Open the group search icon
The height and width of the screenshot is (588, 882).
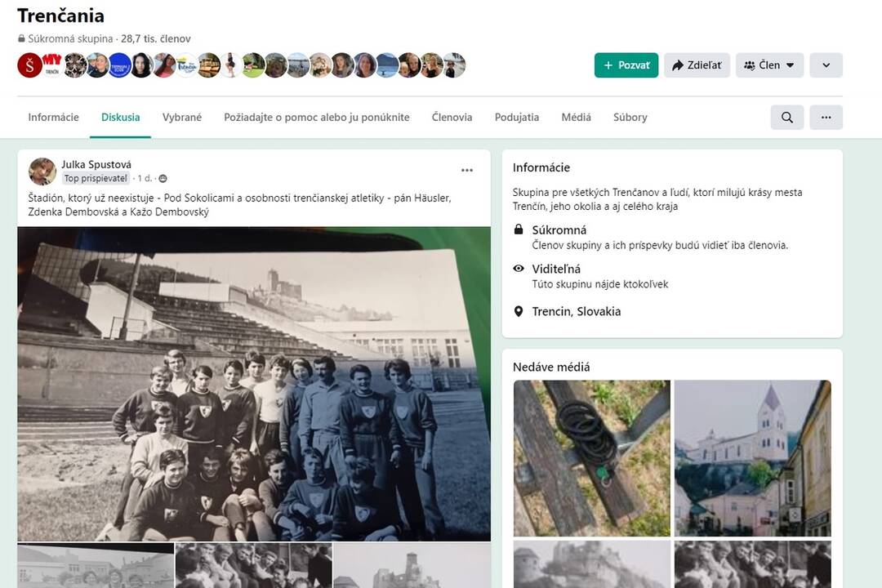(x=786, y=117)
